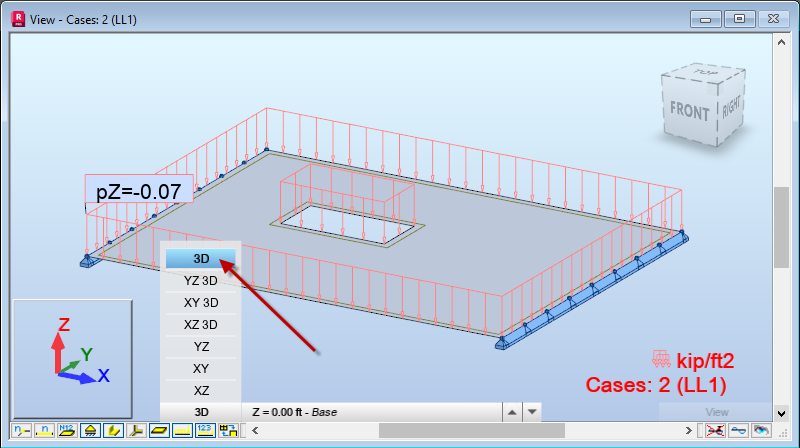The image size is (800, 448).
Task: Toggle node numbers display icon
Action: pyautogui.click(x=21, y=431)
